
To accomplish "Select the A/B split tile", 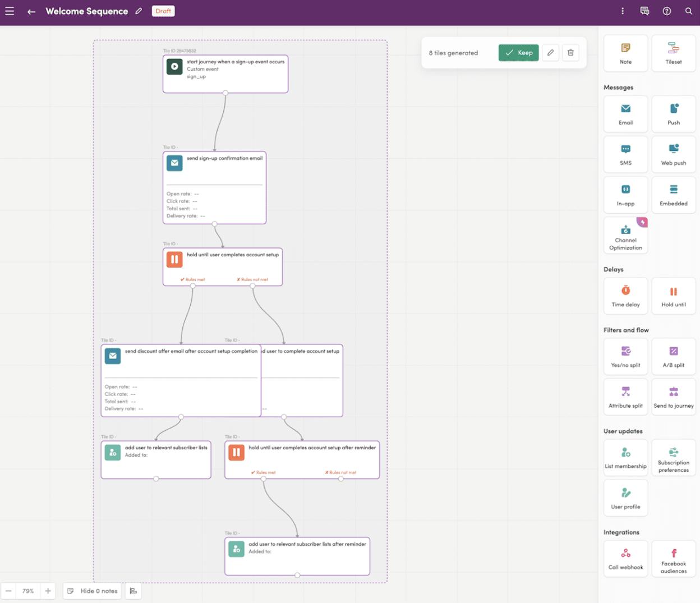I will (x=674, y=357).
